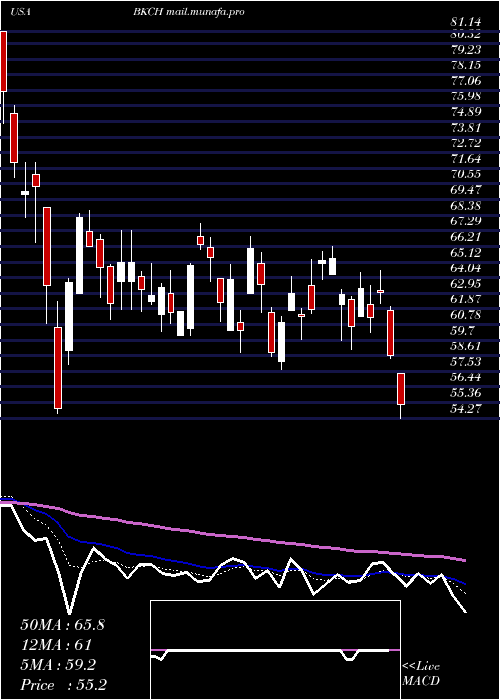Click the price label 71.64
Image resolution: width=500 pixels, height=700 pixels.
(467, 159)
